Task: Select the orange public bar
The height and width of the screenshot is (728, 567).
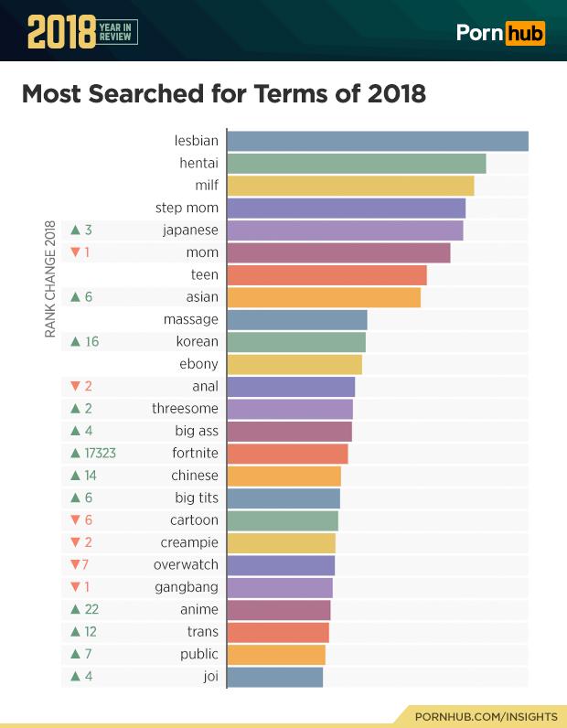Action: 276,654
